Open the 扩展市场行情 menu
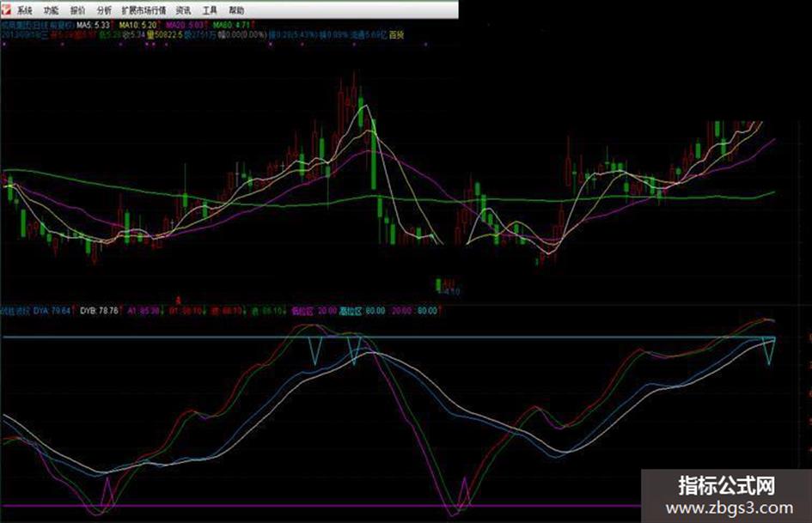Image resolution: width=812 pixels, height=523 pixels. [144, 10]
